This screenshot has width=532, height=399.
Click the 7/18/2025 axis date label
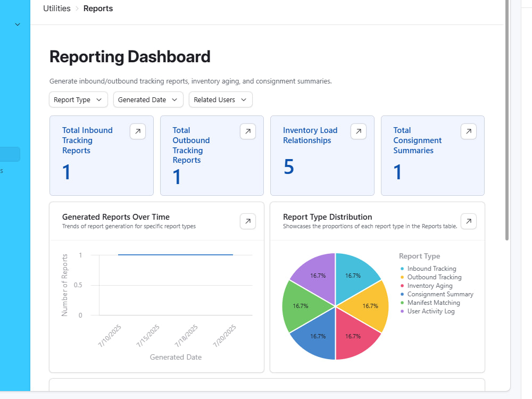tap(186, 336)
